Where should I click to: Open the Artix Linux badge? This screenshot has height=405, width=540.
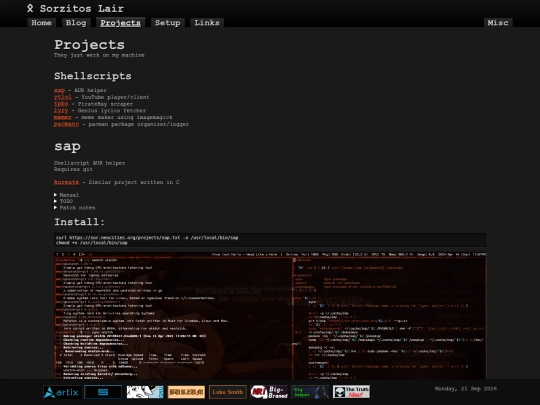point(62,392)
